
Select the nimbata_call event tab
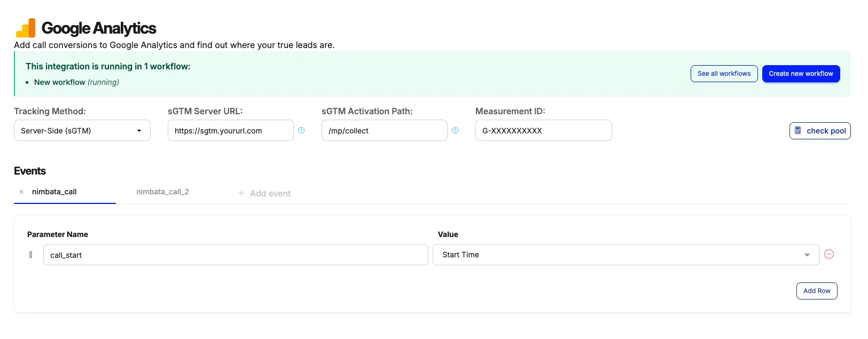54,192
